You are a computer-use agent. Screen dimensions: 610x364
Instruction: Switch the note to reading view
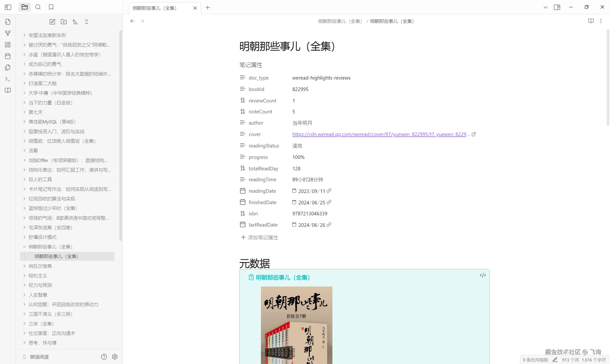tap(591, 21)
